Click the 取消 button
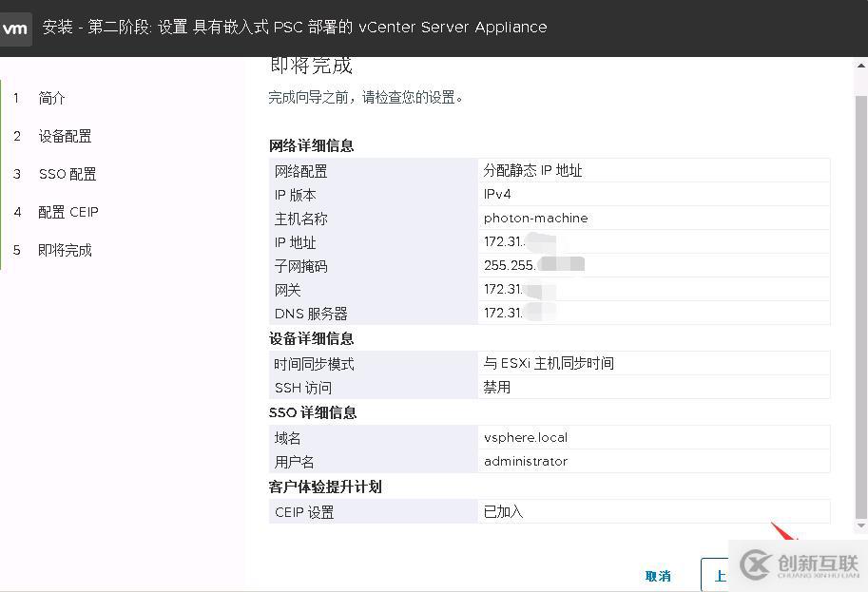This screenshot has width=868, height=592. (658, 575)
